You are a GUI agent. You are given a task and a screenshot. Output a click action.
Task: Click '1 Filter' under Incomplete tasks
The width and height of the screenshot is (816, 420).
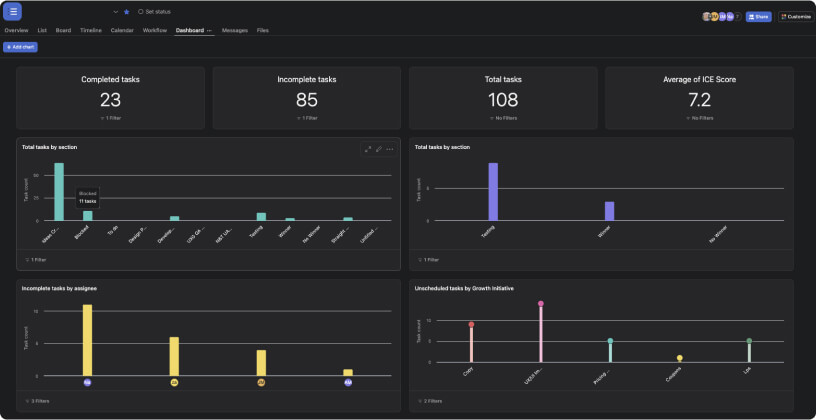[307, 118]
